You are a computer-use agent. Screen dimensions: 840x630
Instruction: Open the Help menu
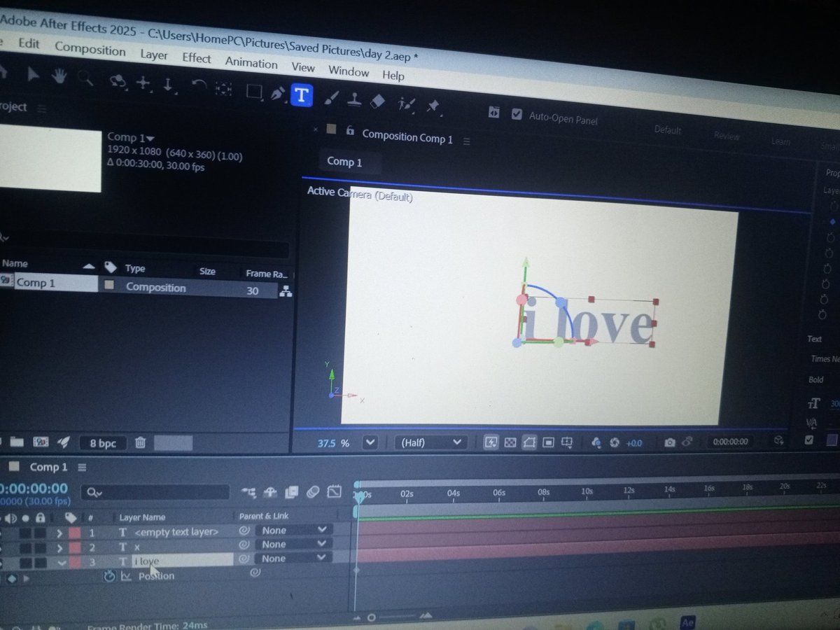pos(393,75)
